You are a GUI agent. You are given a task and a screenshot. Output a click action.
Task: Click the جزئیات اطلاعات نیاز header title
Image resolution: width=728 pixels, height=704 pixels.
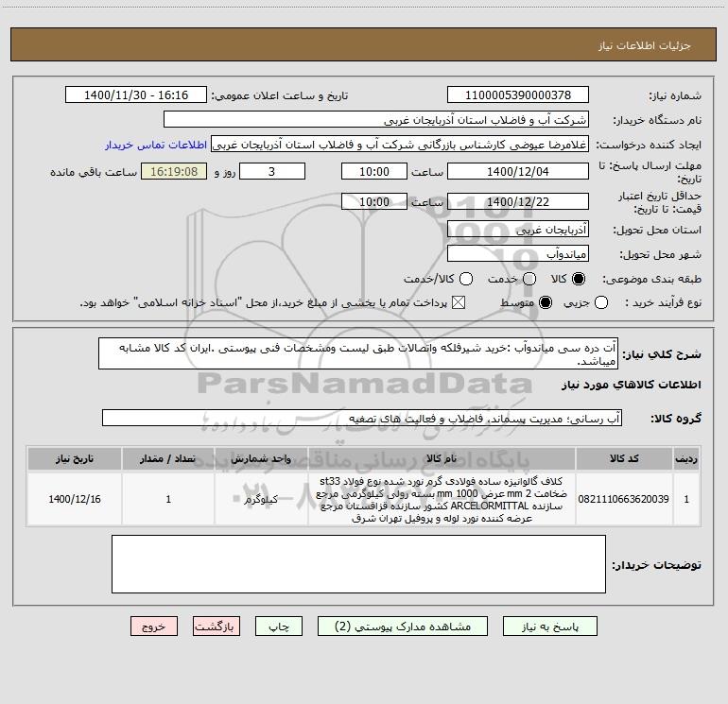pyautogui.click(x=645, y=45)
